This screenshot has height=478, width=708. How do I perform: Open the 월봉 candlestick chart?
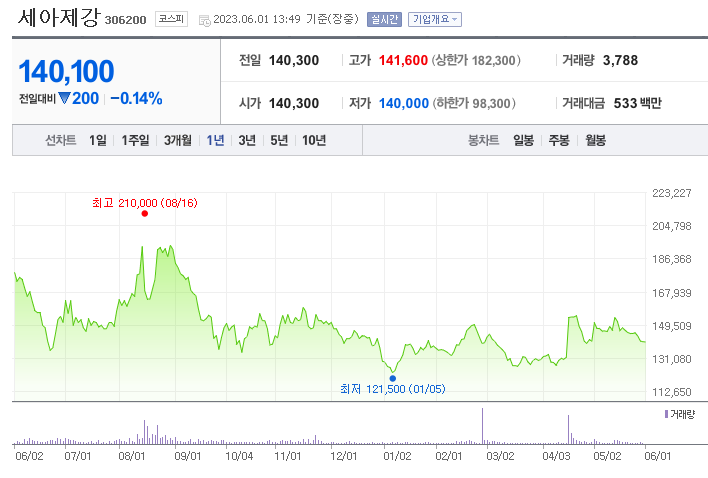[595, 140]
